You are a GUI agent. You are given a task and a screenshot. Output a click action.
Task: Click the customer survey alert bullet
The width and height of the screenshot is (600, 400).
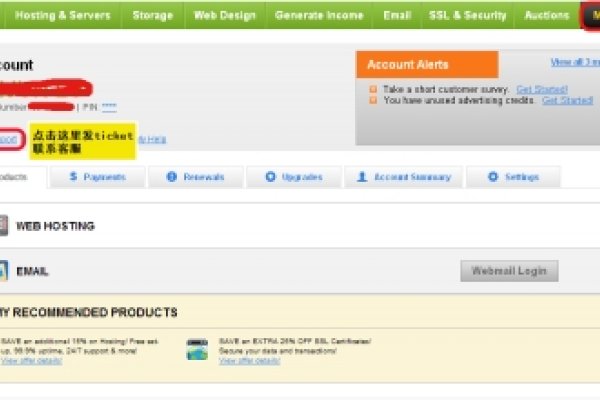[371, 89]
